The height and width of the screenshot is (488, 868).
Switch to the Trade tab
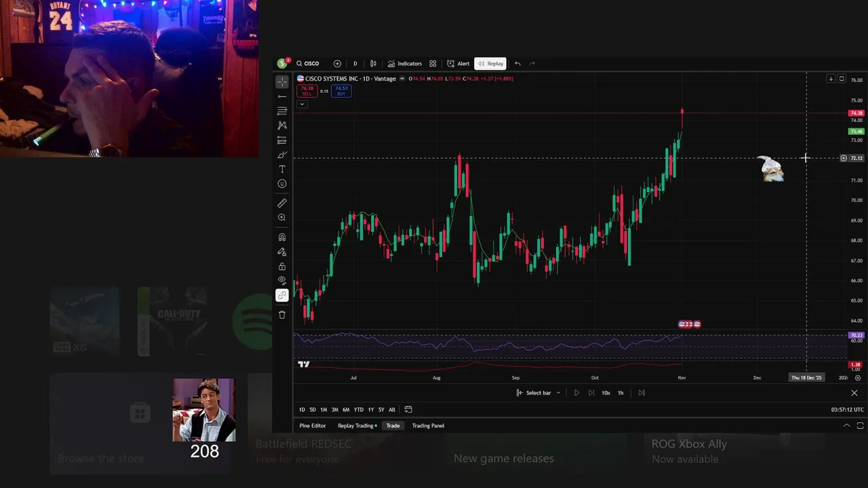(393, 426)
